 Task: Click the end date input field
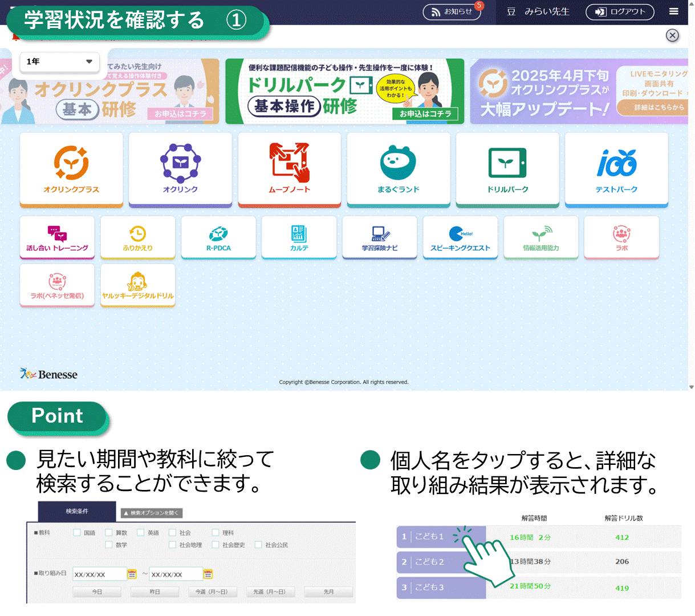pyautogui.click(x=176, y=574)
